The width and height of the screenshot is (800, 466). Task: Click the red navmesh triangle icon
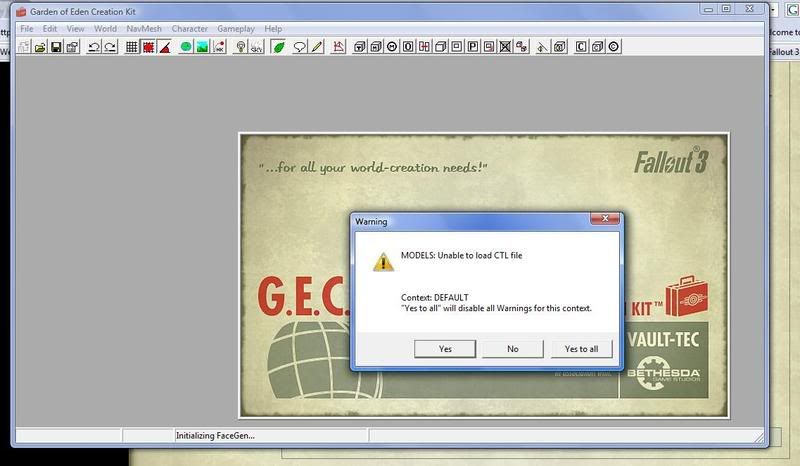point(338,47)
